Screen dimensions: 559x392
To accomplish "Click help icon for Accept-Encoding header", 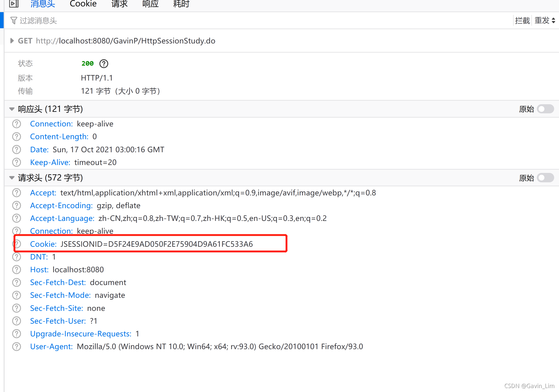I will click(16, 205).
